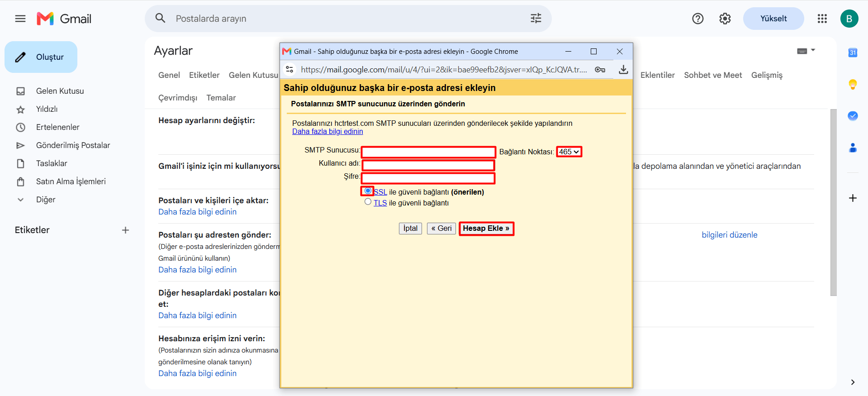Click the Postalarda arayın search box
Viewport: 868px width, 396px height.
[348, 19]
